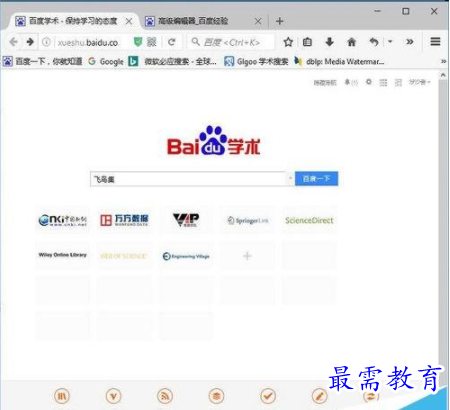Open the CNKI site tile

[x=62, y=220]
